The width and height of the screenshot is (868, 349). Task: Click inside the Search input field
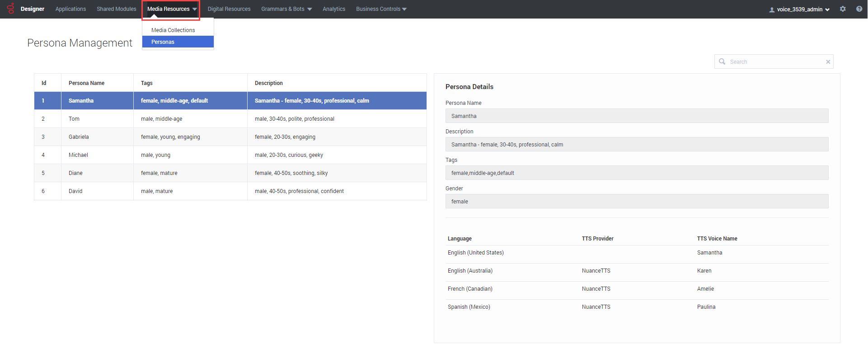[775, 62]
